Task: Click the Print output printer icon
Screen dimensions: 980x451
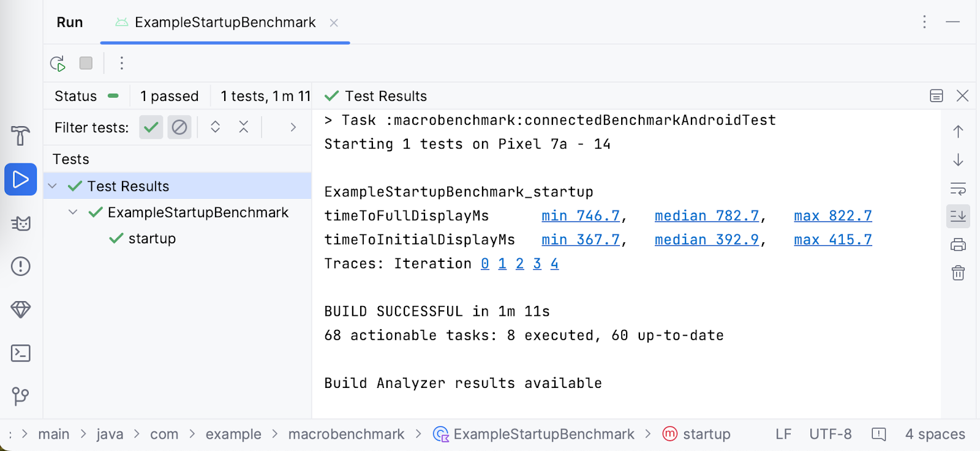Action: click(958, 245)
